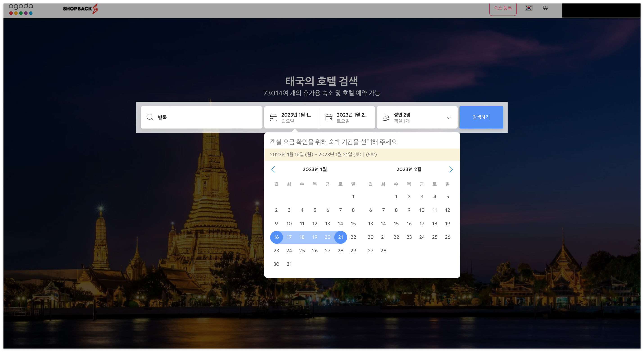The width and height of the screenshot is (644, 352).
Task: Choose January 30 in the calendar
Action: coord(276,264)
